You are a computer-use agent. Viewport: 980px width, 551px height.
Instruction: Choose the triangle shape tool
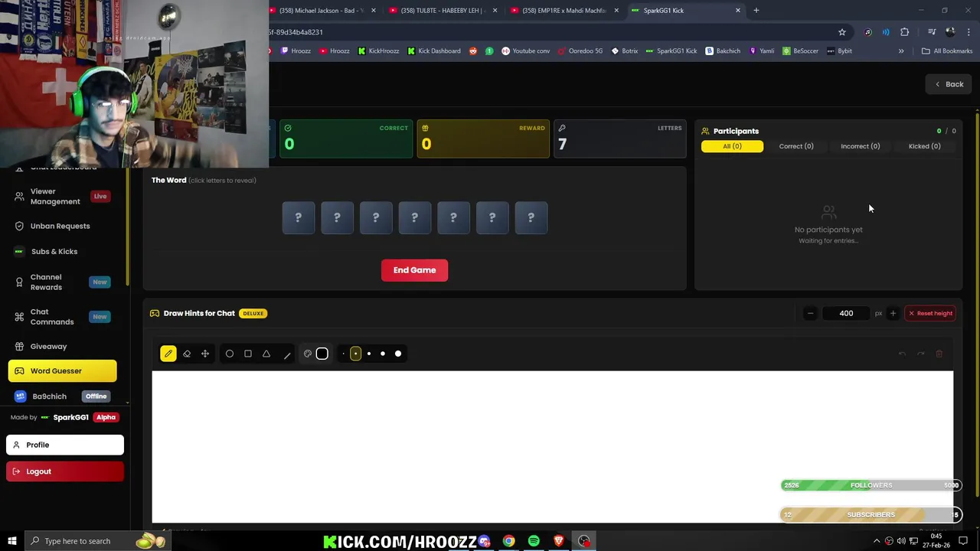click(x=266, y=354)
